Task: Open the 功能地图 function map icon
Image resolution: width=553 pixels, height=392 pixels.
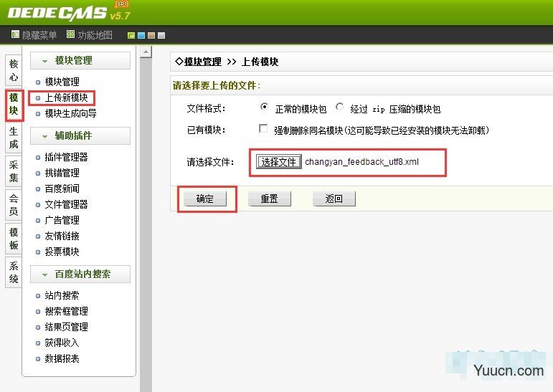Action: click(70, 34)
